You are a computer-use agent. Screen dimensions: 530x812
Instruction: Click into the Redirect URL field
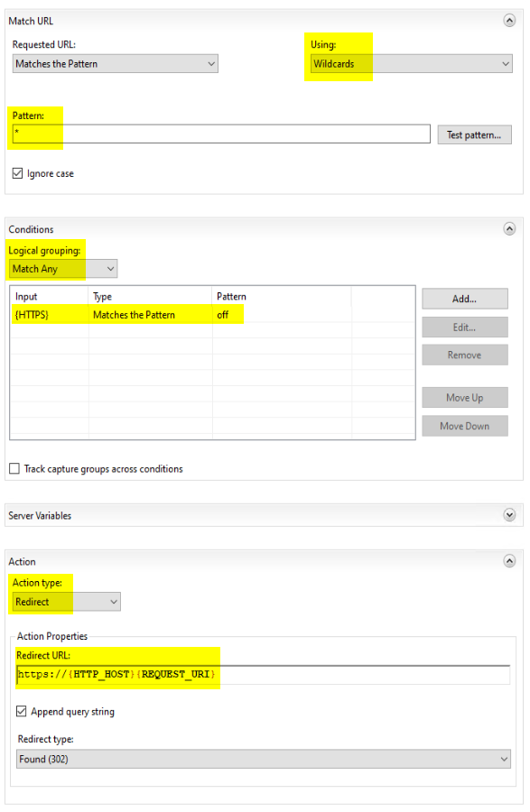pos(263,674)
